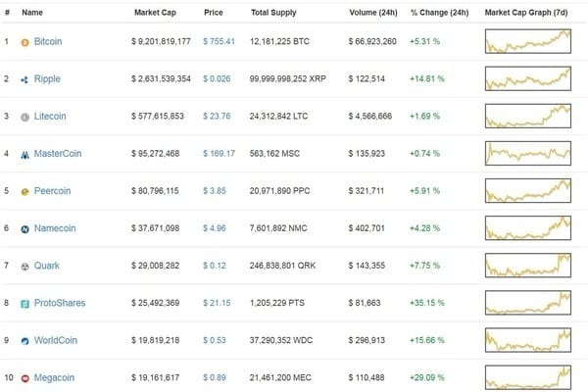
Task: Open the ProtoShares name link
Action: pyautogui.click(x=59, y=303)
